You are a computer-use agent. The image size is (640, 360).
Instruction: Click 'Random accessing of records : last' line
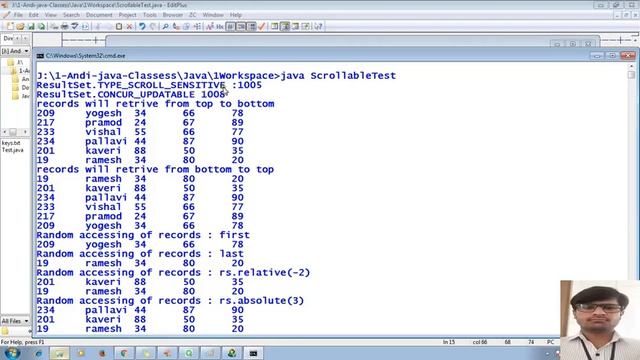[x=140, y=254]
